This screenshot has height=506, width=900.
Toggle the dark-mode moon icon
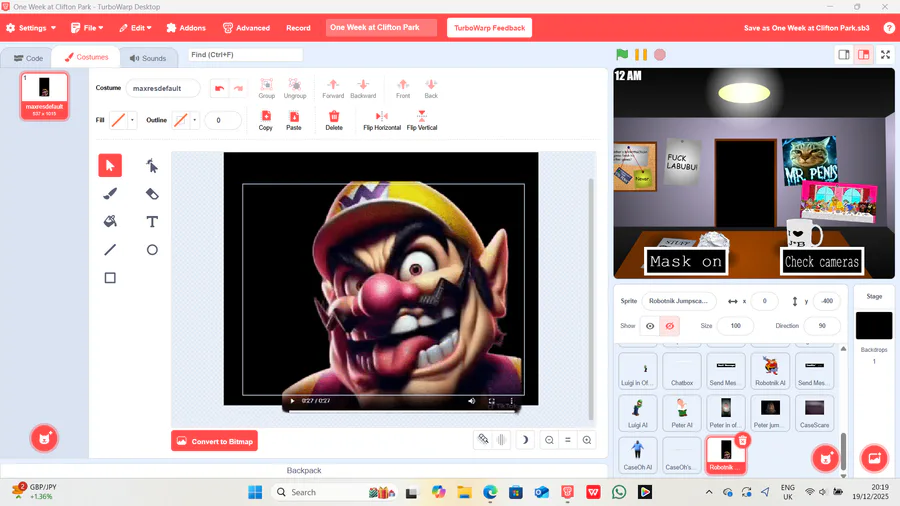(x=524, y=440)
